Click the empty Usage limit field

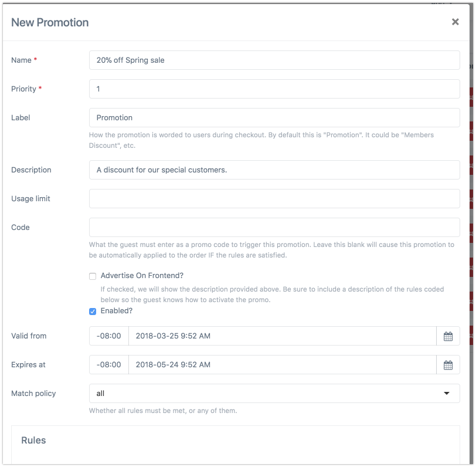click(x=274, y=199)
